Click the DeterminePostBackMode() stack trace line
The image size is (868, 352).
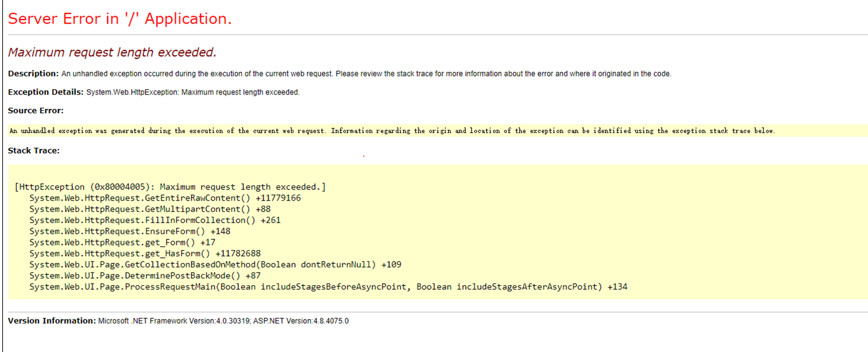click(x=145, y=276)
